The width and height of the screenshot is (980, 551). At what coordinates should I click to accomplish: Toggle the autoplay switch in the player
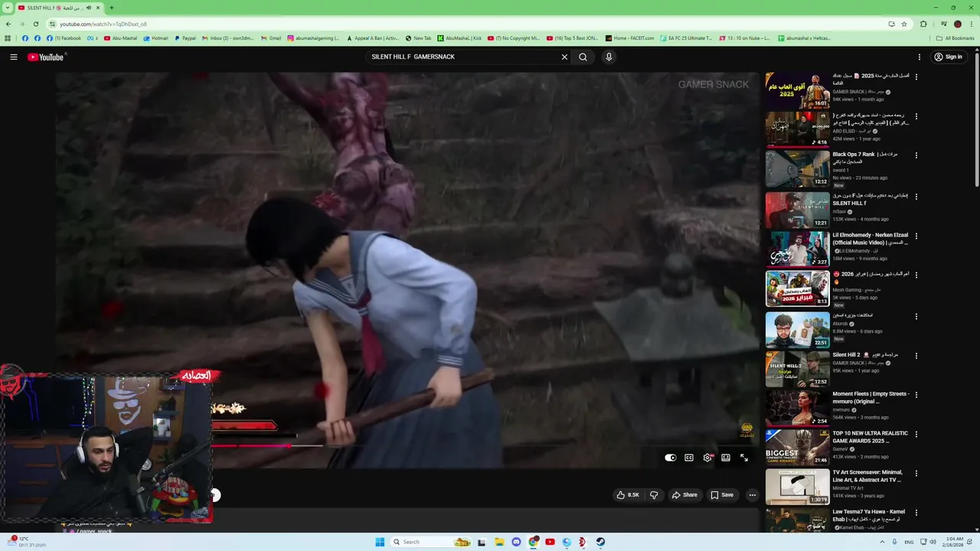(671, 458)
